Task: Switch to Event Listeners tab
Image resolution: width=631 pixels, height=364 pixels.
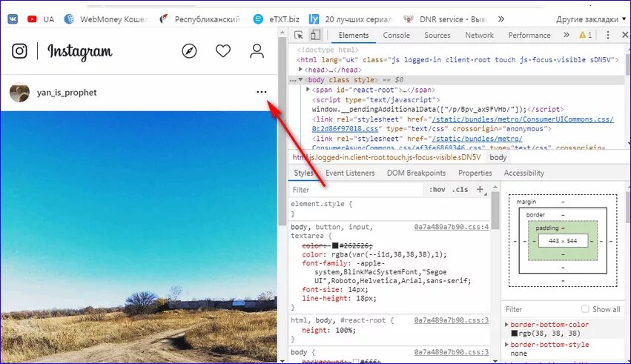Action: click(x=350, y=173)
